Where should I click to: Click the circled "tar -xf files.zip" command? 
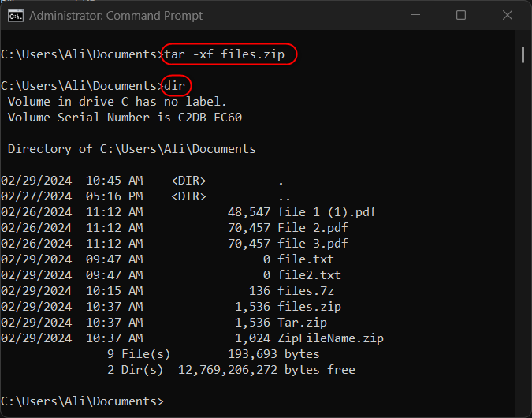229,54
